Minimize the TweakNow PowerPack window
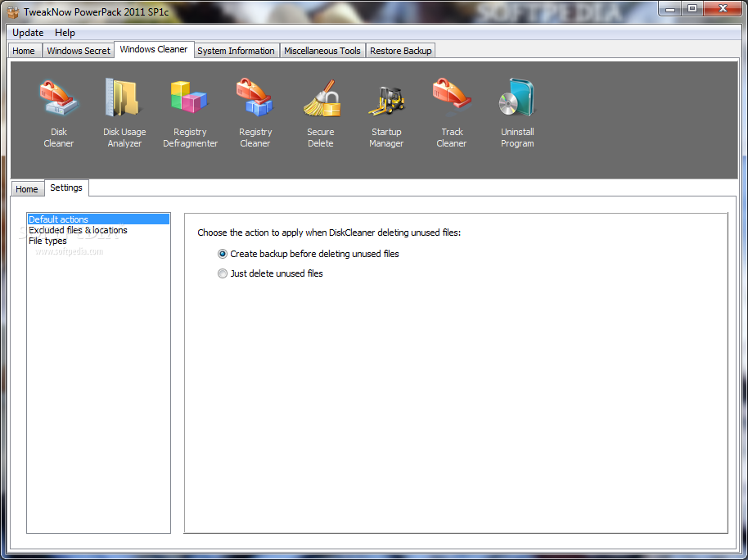This screenshot has width=748, height=560. pyautogui.click(x=671, y=8)
